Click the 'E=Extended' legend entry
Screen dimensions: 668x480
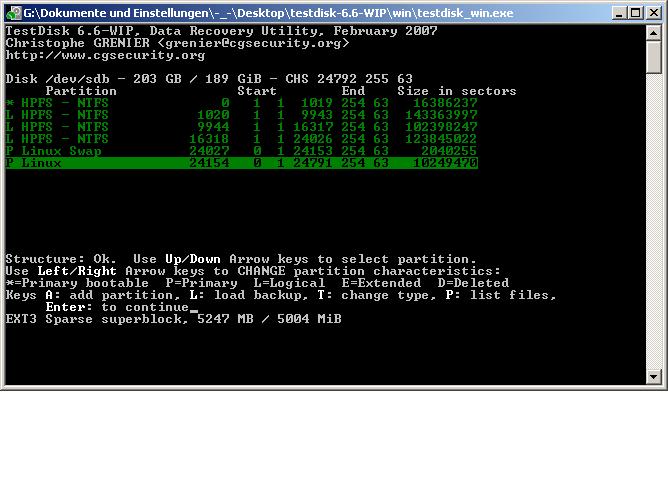[381, 283]
